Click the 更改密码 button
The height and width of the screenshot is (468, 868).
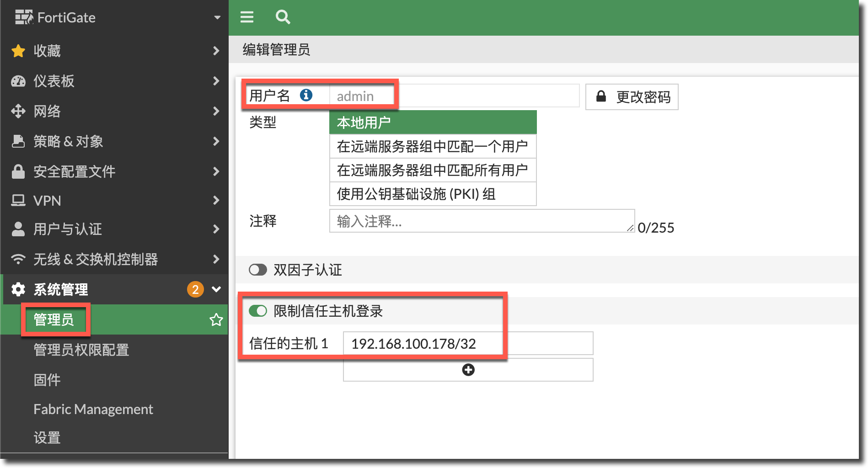click(632, 97)
